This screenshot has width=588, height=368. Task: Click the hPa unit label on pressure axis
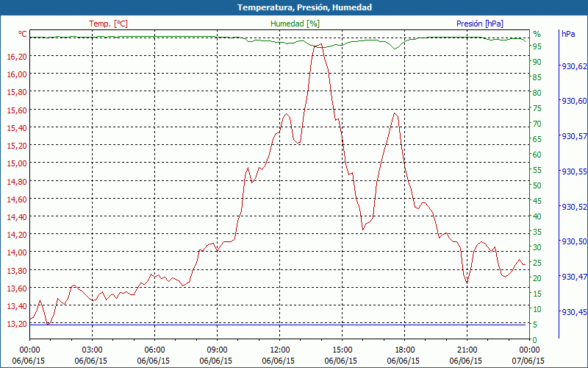point(568,34)
